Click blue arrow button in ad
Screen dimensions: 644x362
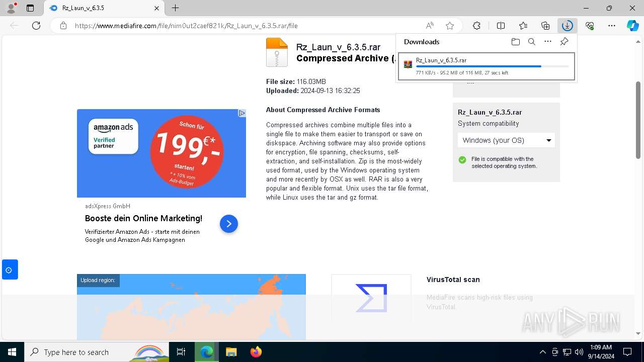point(229,224)
